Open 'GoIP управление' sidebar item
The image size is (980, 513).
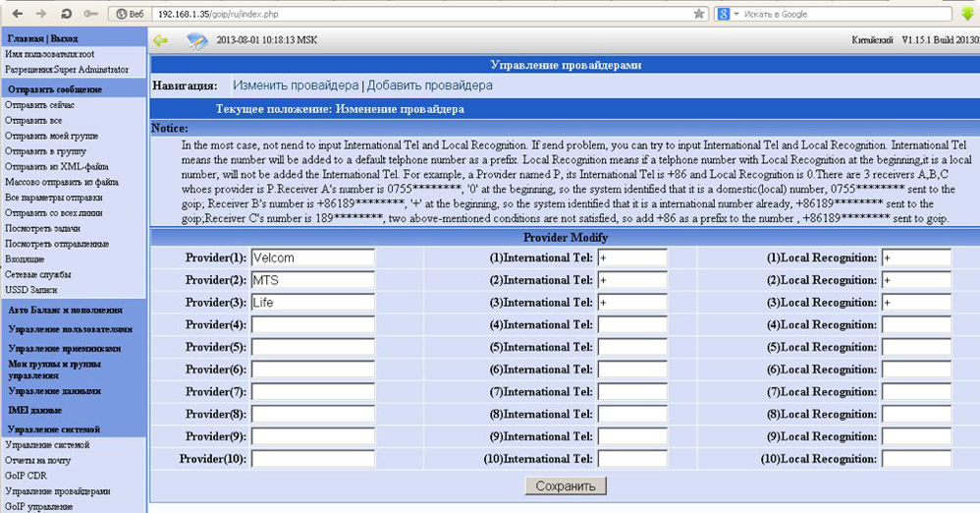click(x=38, y=507)
